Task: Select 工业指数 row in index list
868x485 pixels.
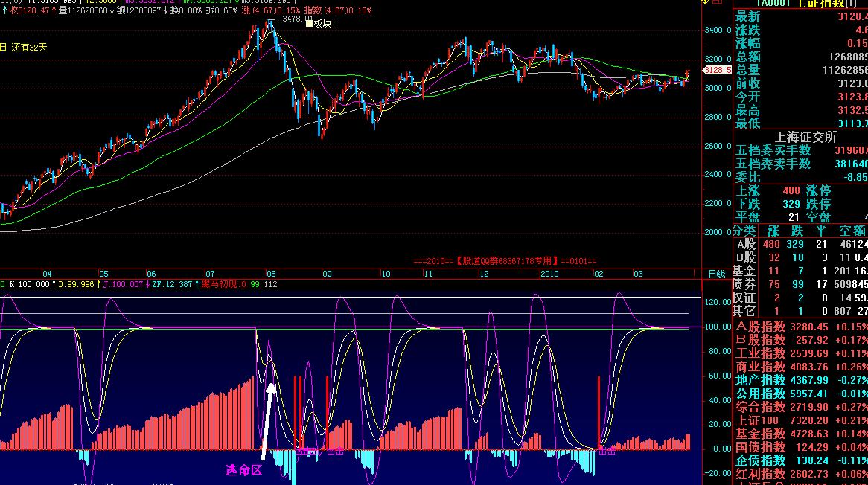Action: click(x=760, y=353)
